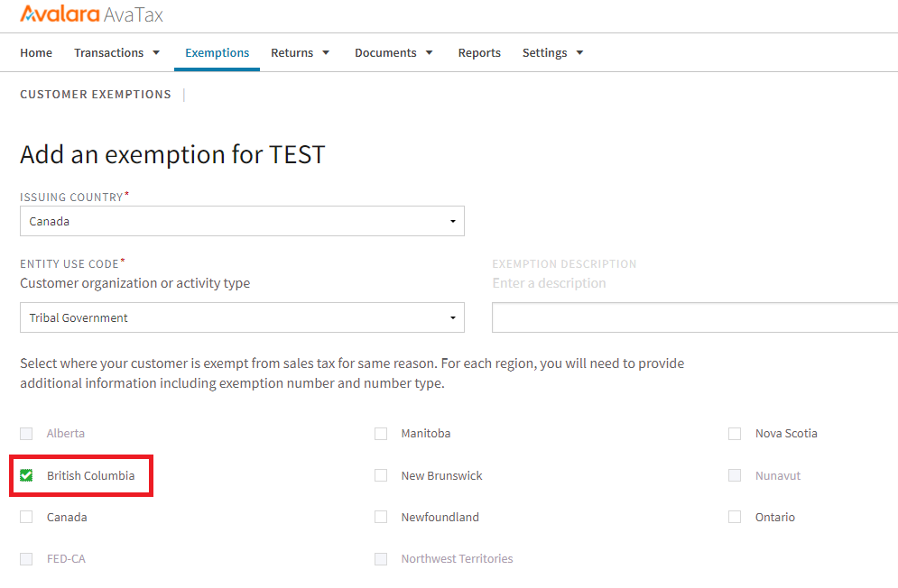Open the Issuing Country dropdown
Screen dimensions: 898x588
pos(242,221)
